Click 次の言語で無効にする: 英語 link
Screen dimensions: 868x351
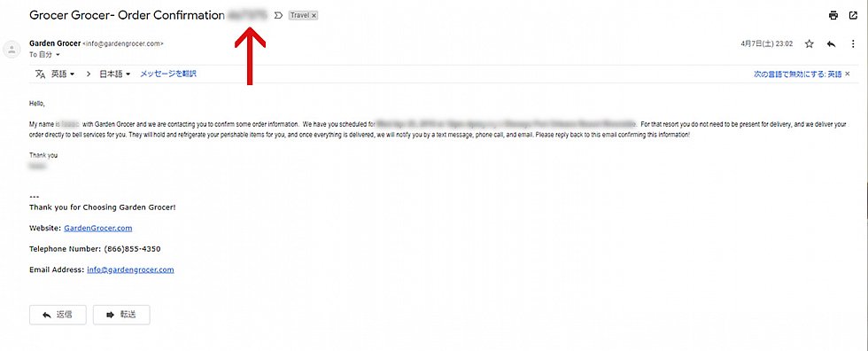click(x=797, y=74)
